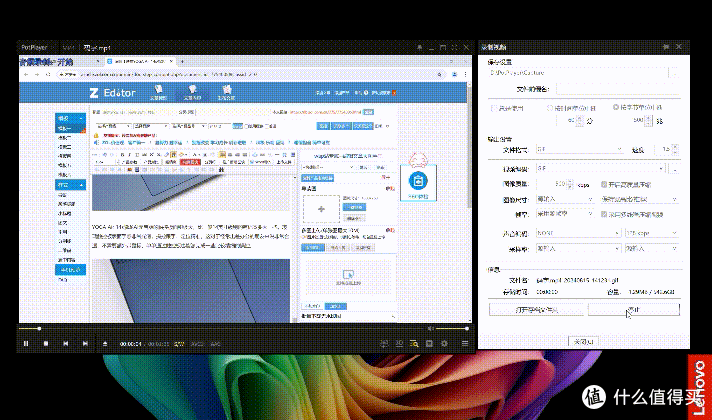Click the recorded file name in info section
The height and width of the screenshot is (420, 712).
(578, 280)
